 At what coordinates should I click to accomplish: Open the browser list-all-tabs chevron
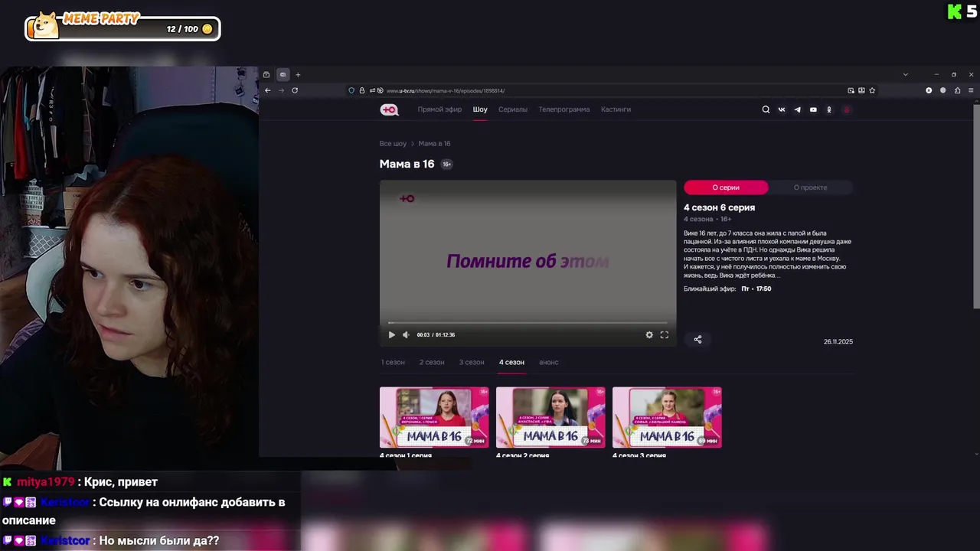[905, 74]
